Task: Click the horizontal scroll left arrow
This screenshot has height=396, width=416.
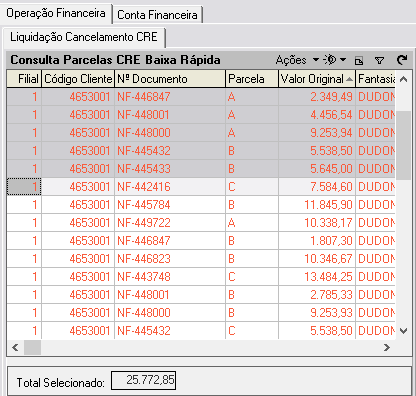Action: [x=15, y=348]
